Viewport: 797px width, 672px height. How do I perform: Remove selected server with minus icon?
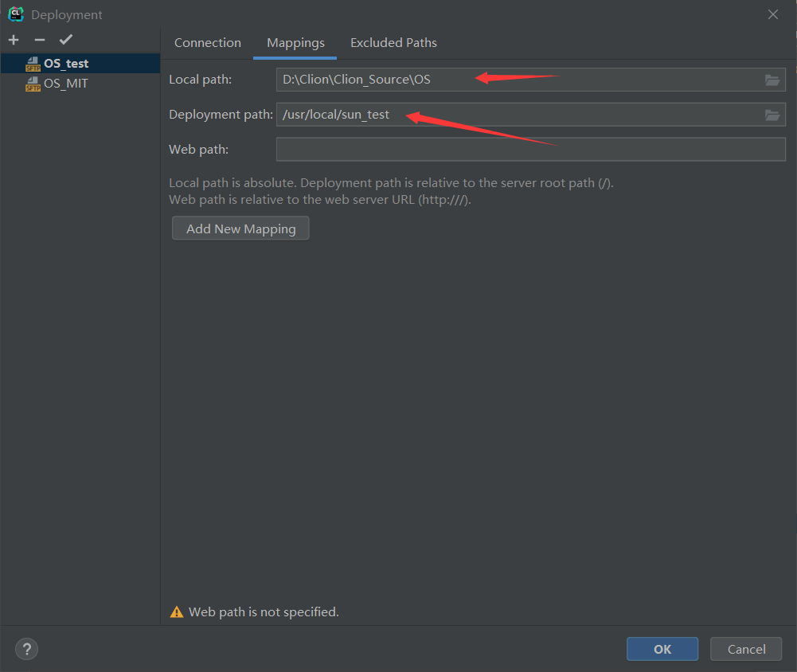pyautogui.click(x=40, y=40)
